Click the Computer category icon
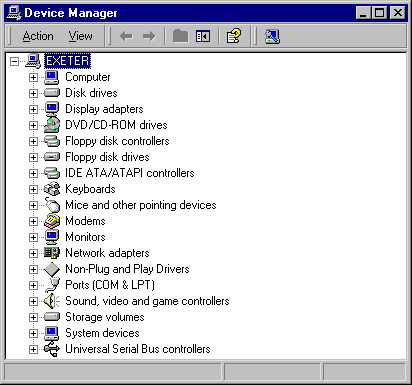The image size is (412, 385). click(52, 77)
